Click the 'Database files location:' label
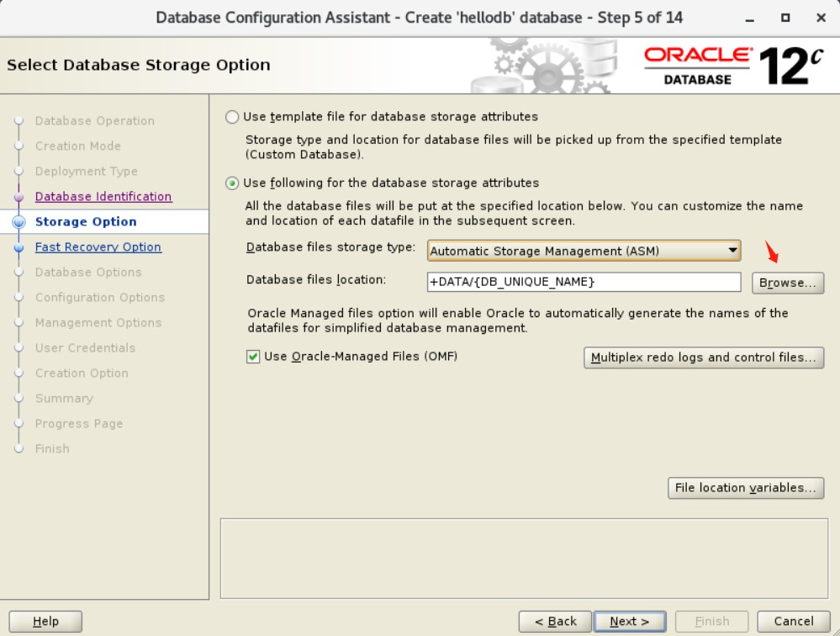The image size is (840, 636). tap(316, 279)
